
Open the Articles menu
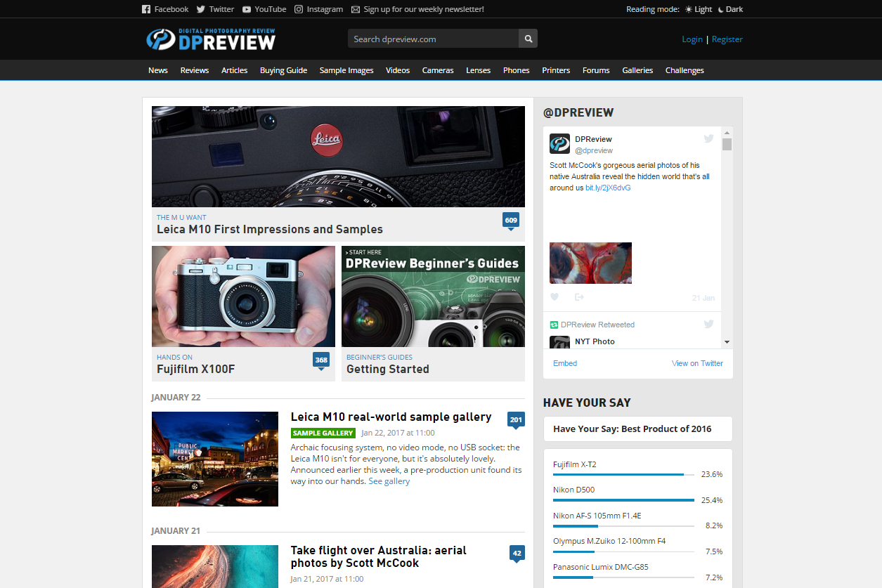pyautogui.click(x=235, y=70)
